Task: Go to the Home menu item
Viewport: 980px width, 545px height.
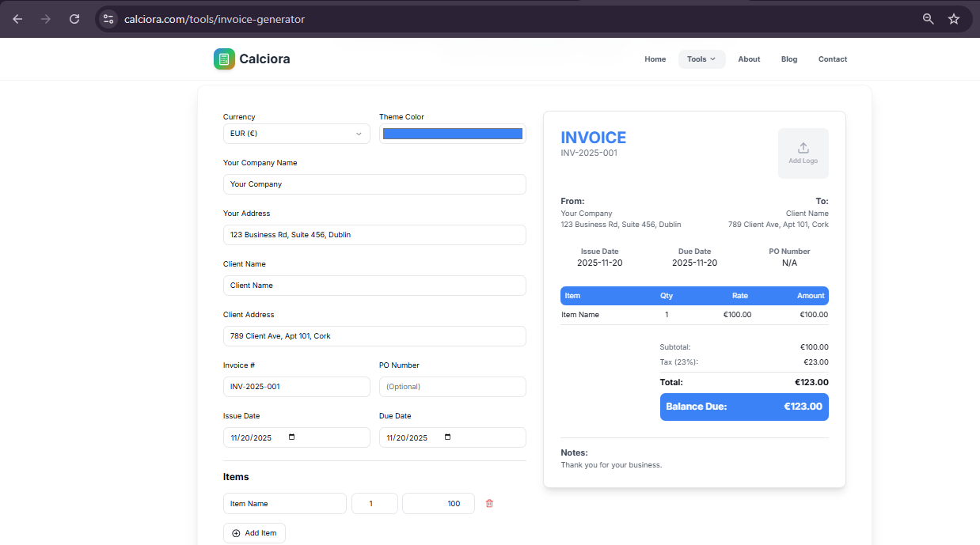Action: coord(655,59)
